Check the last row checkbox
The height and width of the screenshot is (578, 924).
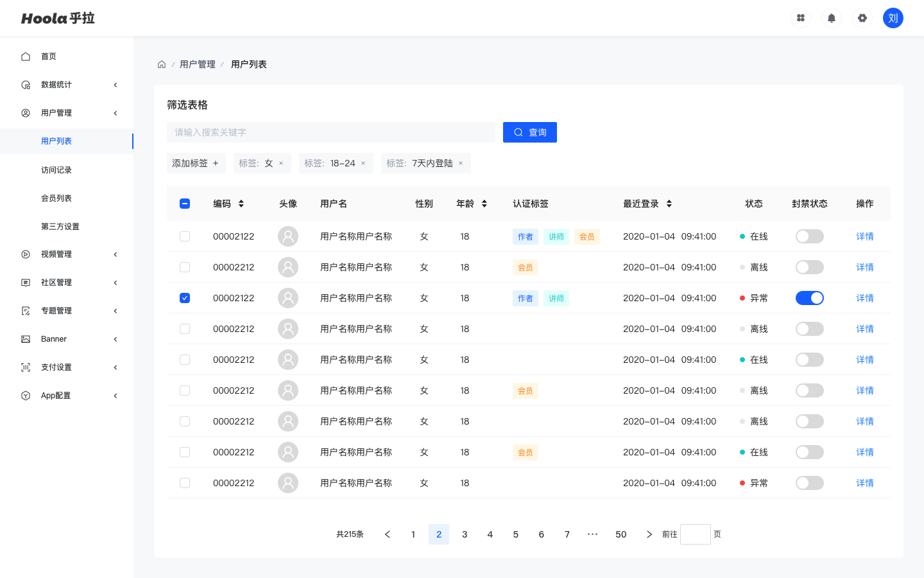point(185,483)
